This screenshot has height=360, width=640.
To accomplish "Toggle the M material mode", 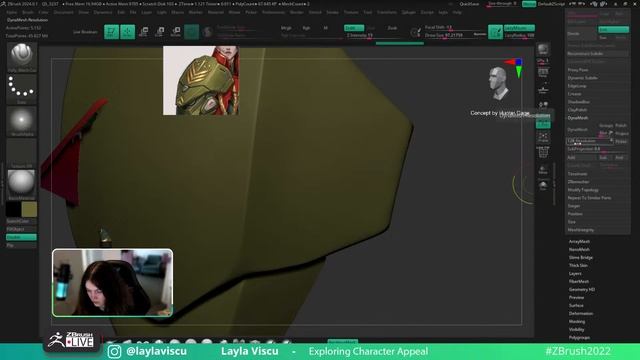I will (x=325, y=28).
